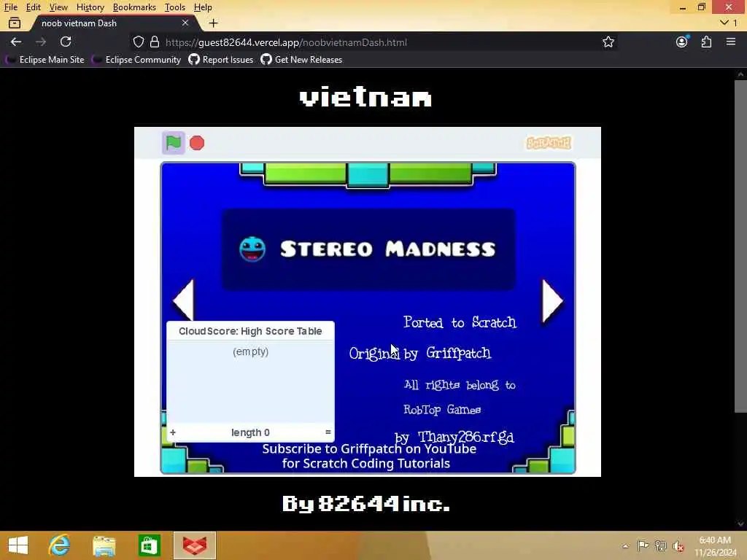Select the 'noob vietnam Dash' tab
Image resolution: width=747 pixels, height=560 pixels.
115,23
